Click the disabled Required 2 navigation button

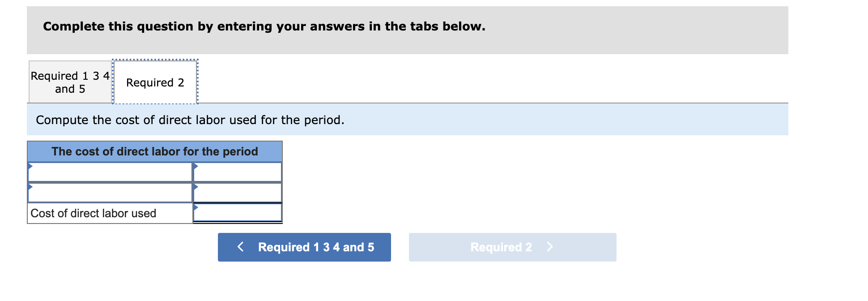point(512,247)
